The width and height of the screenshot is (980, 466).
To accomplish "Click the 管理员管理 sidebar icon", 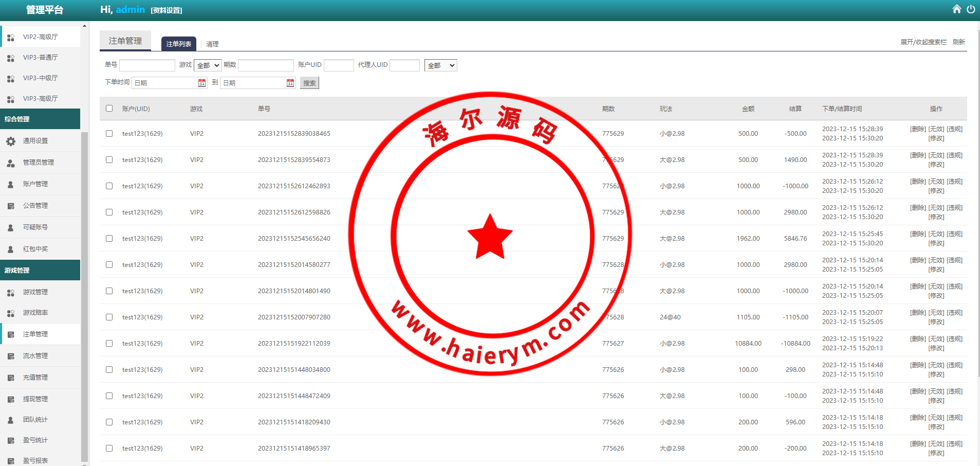I will [11, 163].
